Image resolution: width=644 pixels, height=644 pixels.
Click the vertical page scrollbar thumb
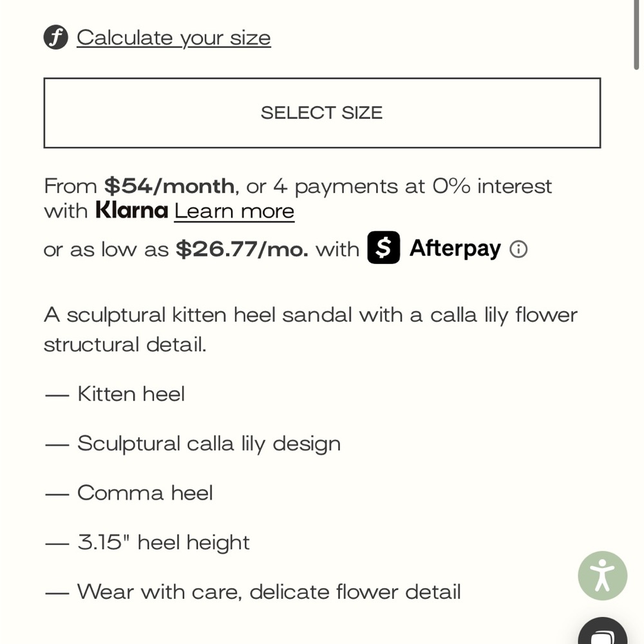[x=636, y=35]
